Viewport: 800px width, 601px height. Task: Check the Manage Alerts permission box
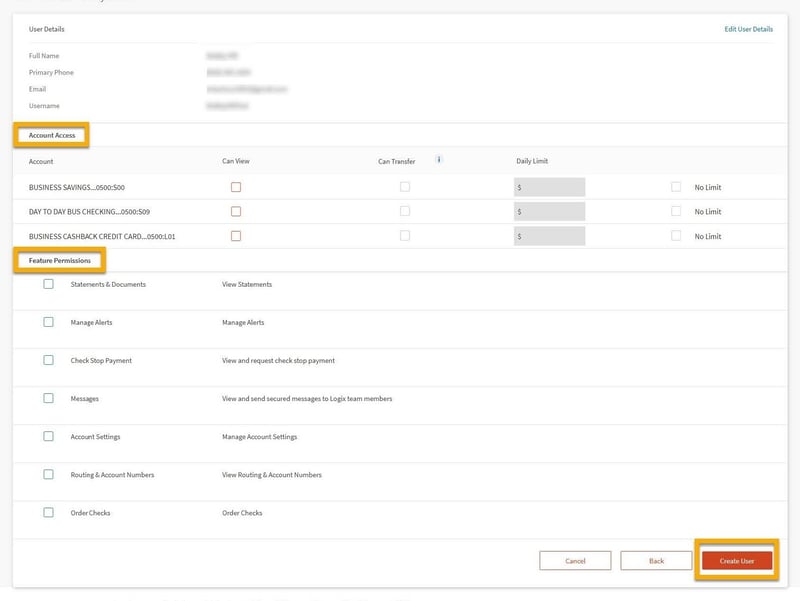click(48, 322)
